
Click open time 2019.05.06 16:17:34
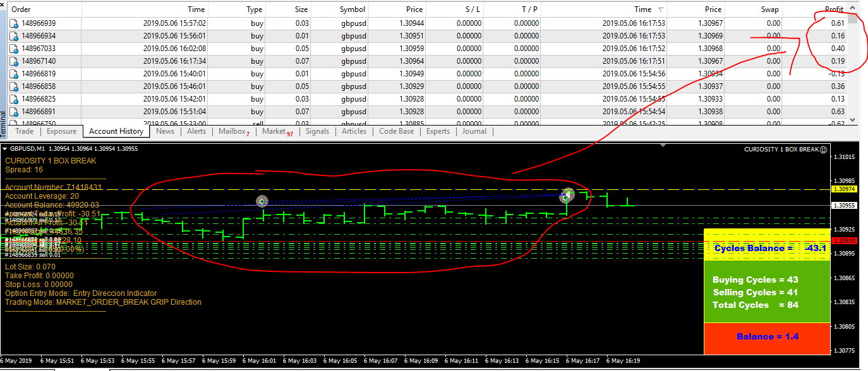pos(174,61)
